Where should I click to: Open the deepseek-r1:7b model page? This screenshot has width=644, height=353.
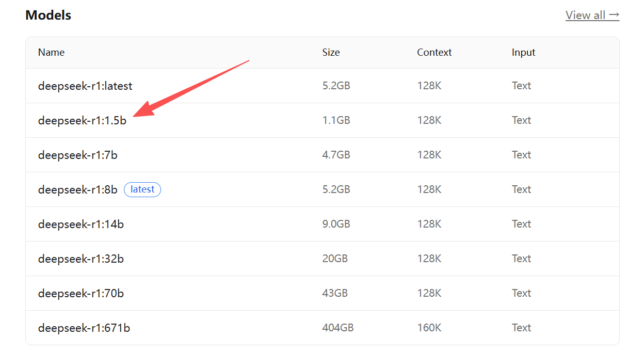pyautogui.click(x=78, y=155)
